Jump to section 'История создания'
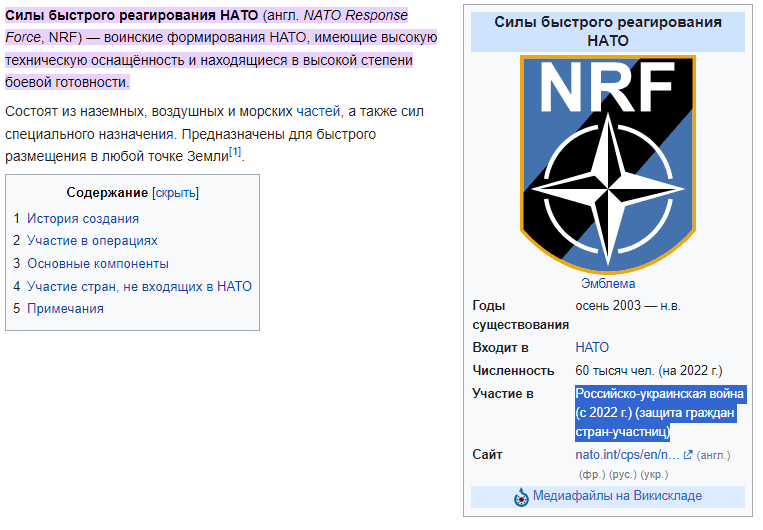The width and height of the screenshot is (763, 530). [x=83, y=219]
